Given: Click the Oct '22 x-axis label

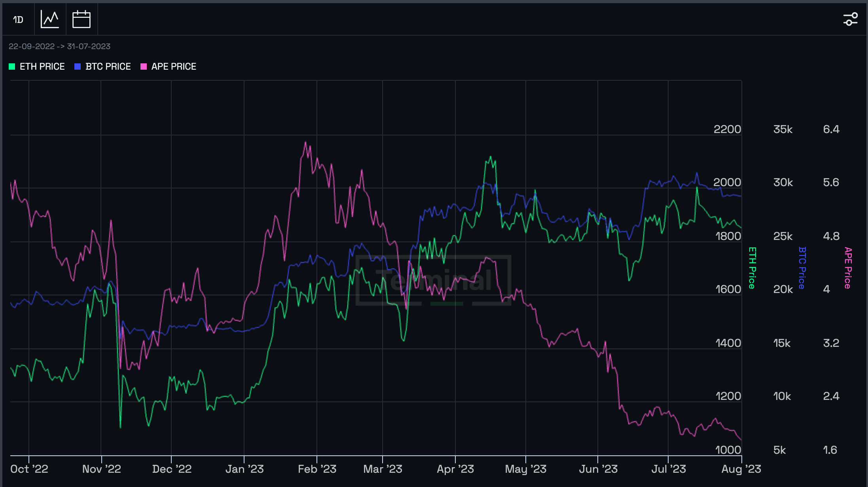Looking at the screenshot, I should [29, 469].
